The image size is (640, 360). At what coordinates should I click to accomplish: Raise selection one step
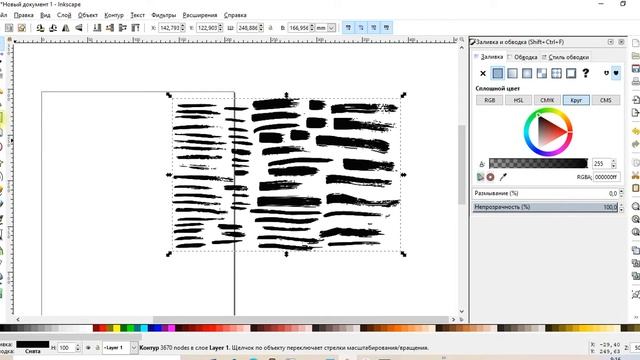pos(122,28)
